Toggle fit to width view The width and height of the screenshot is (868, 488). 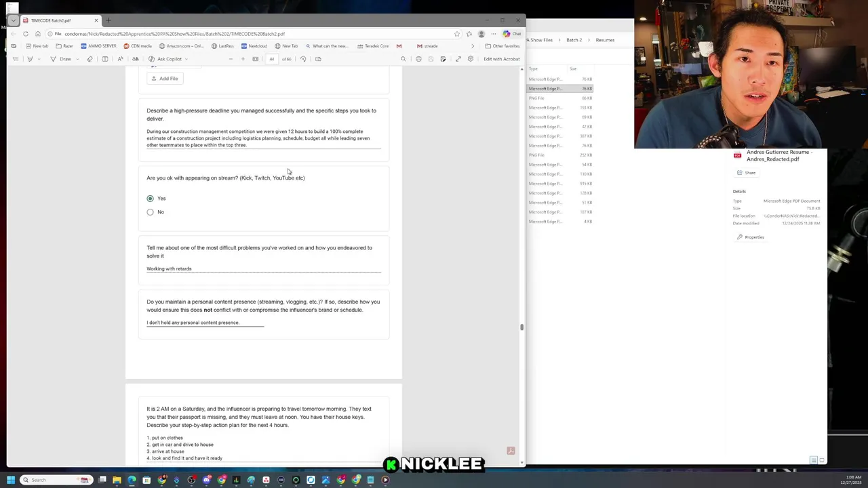256,59
